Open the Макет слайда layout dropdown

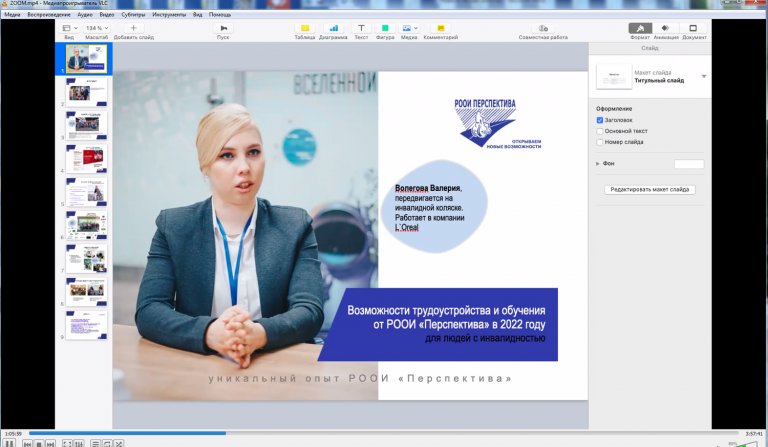pos(703,76)
